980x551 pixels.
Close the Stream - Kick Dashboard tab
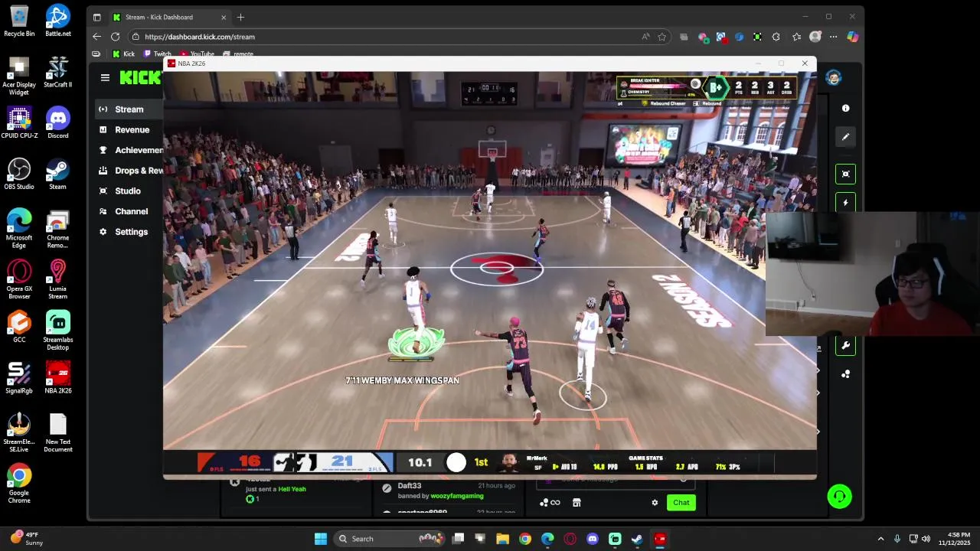pyautogui.click(x=224, y=17)
